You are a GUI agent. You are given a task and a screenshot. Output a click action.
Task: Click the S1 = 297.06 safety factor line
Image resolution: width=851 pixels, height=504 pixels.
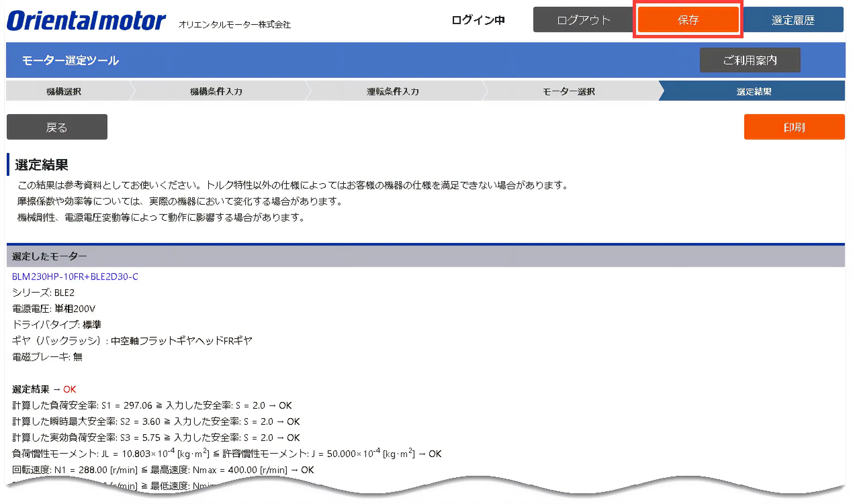tap(152, 405)
